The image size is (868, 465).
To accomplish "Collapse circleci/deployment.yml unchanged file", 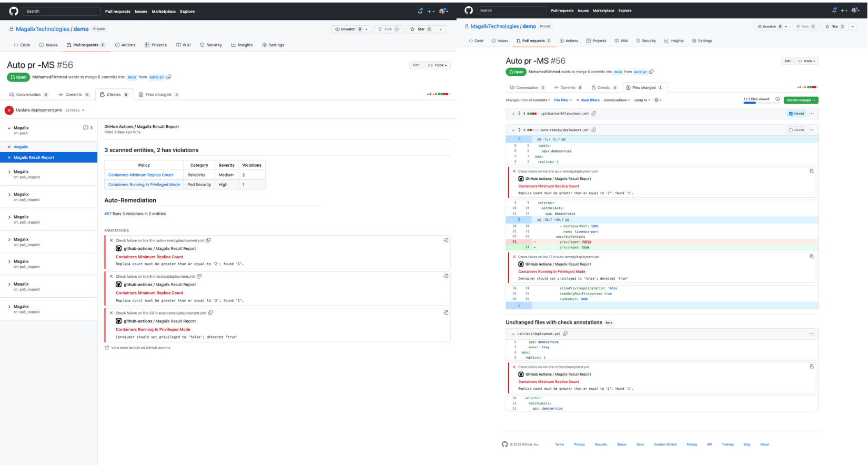I will pyautogui.click(x=513, y=334).
